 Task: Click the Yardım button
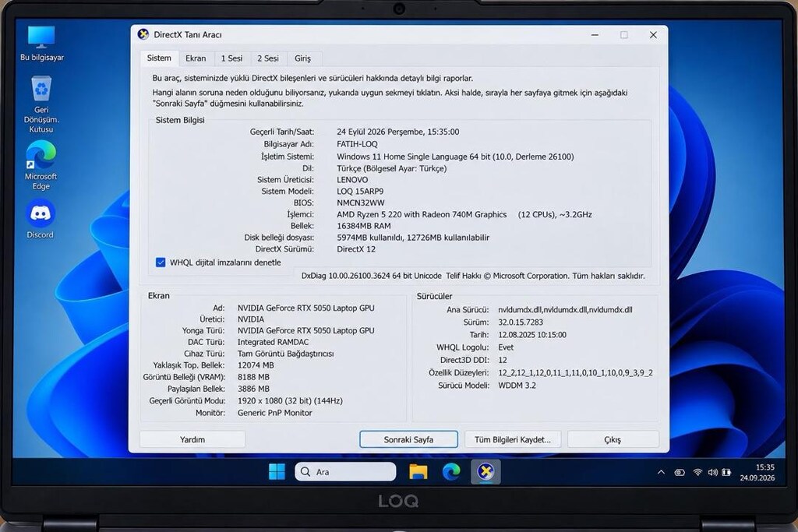click(x=192, y=439)
